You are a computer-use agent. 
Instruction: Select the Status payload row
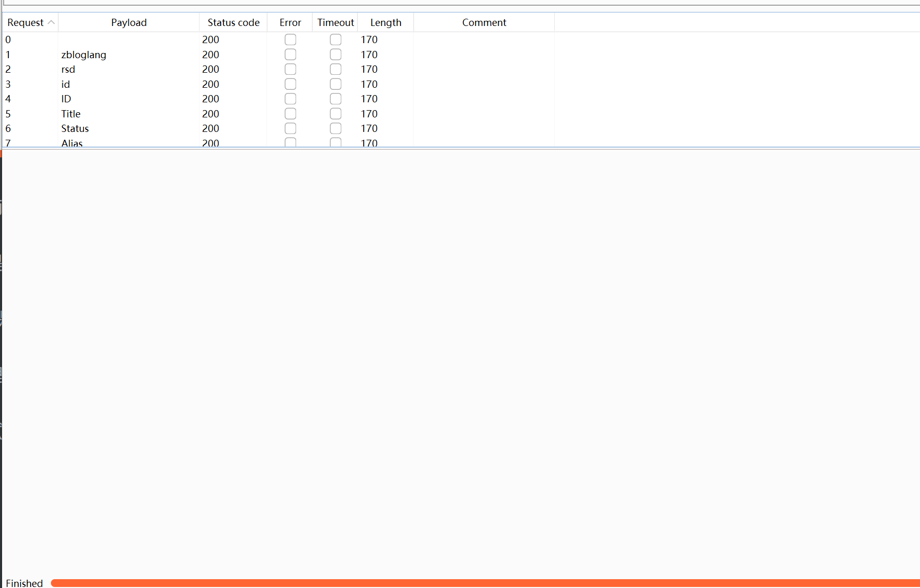click(x=75, y=128)
